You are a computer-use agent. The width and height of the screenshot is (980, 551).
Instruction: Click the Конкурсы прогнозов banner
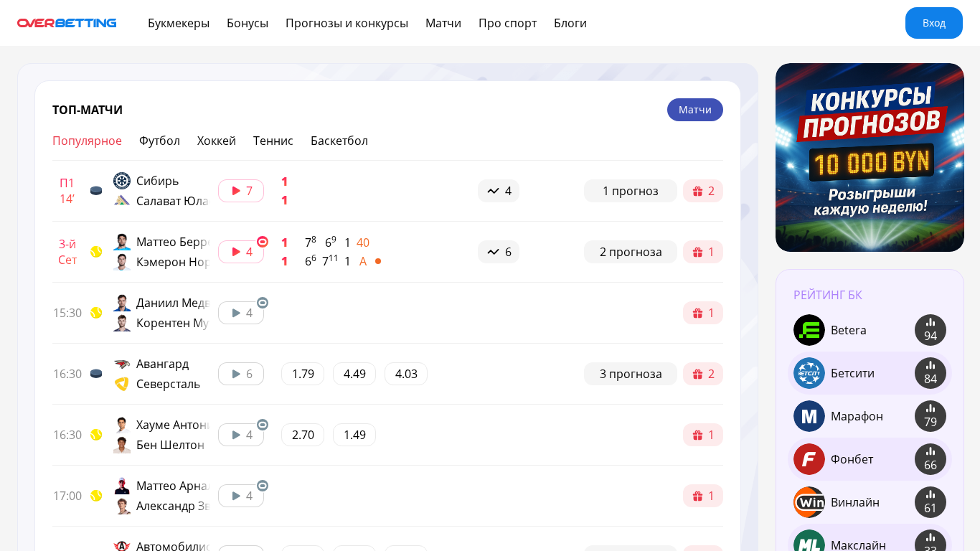point(870,157)
